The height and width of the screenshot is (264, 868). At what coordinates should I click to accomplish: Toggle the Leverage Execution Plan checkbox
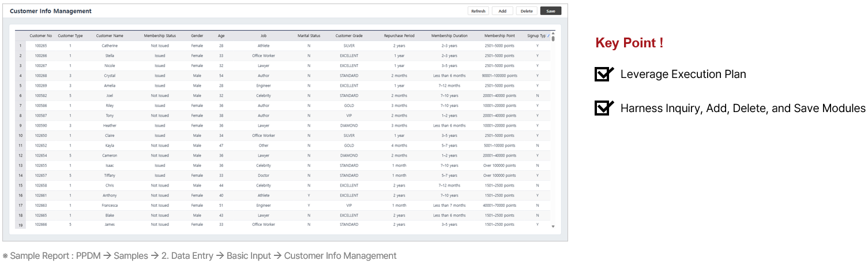(x=603, y=75)
